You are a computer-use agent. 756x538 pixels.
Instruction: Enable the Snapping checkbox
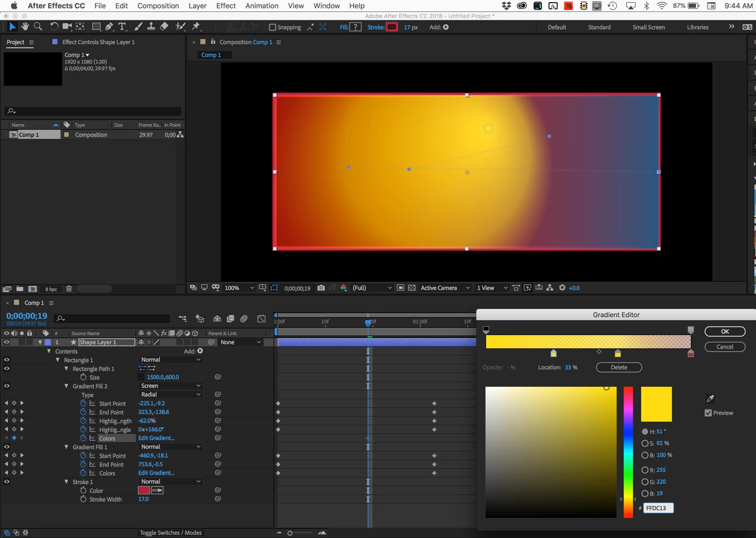pos(272,27)
